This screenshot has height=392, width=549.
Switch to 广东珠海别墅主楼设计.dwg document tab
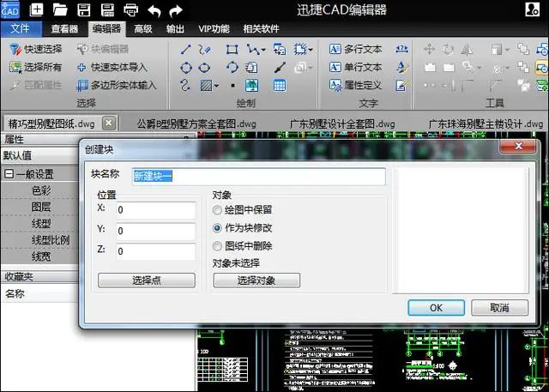486,124
